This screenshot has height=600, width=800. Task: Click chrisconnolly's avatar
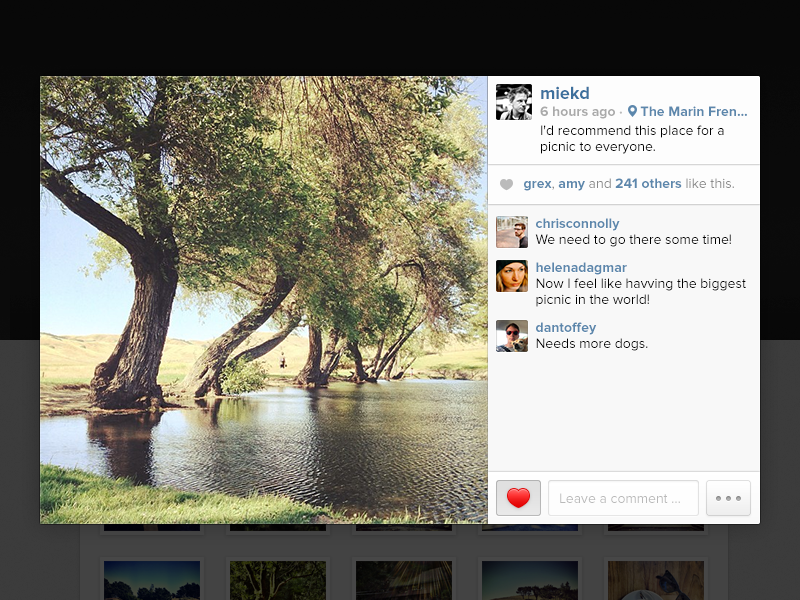(512, 232)
